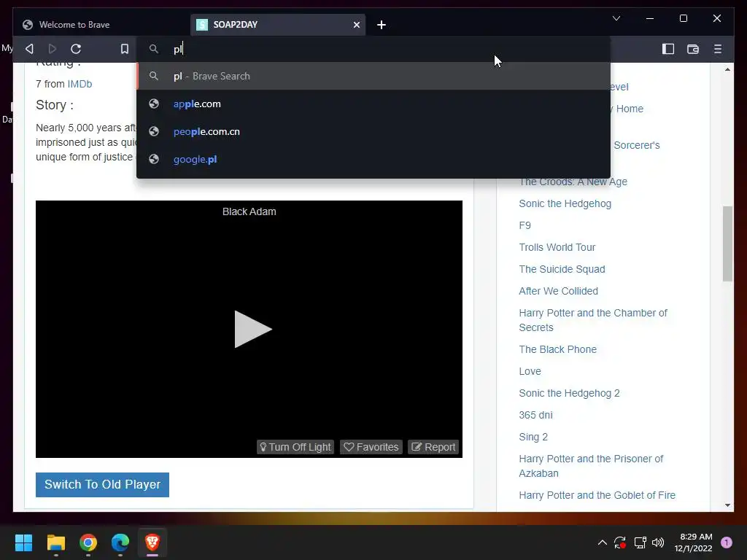747x560 pixels.
Task: Open the volume control tray icon
Action: (658, 542)
